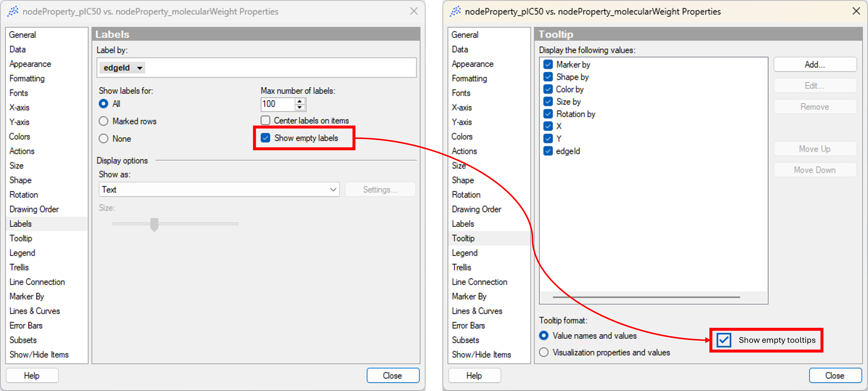The height and width of the screenshot is (391, 868).
Task: Select Marked rows radio option
Action: coord(103,121)
